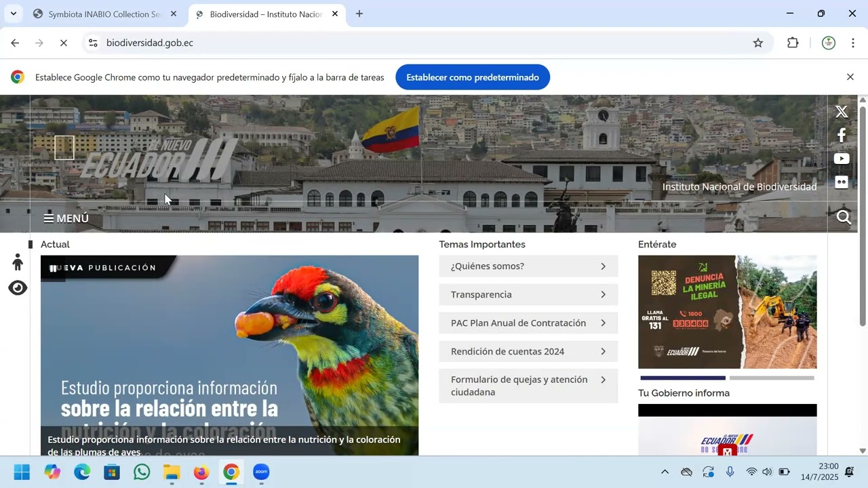Toggle the eye visibility accessibility icon

[x=18, y=288]
